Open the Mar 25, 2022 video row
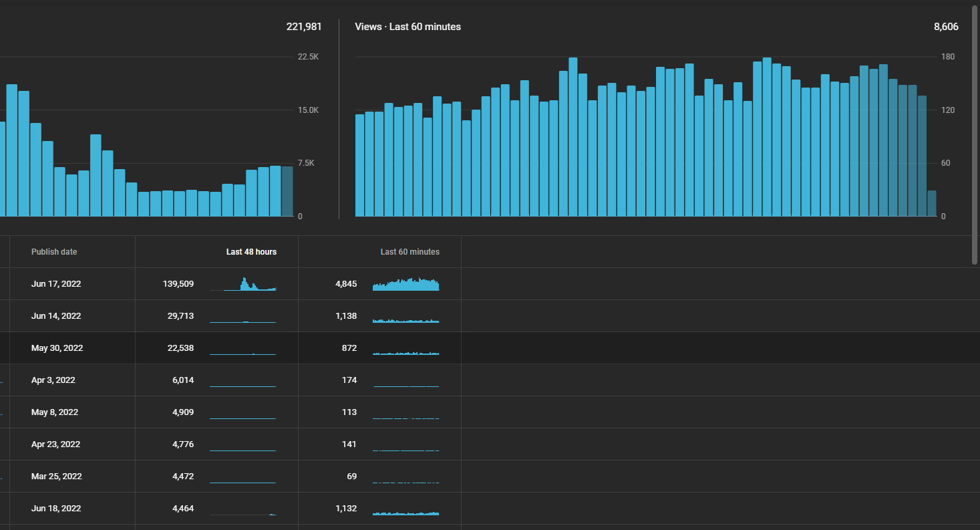 490,477
